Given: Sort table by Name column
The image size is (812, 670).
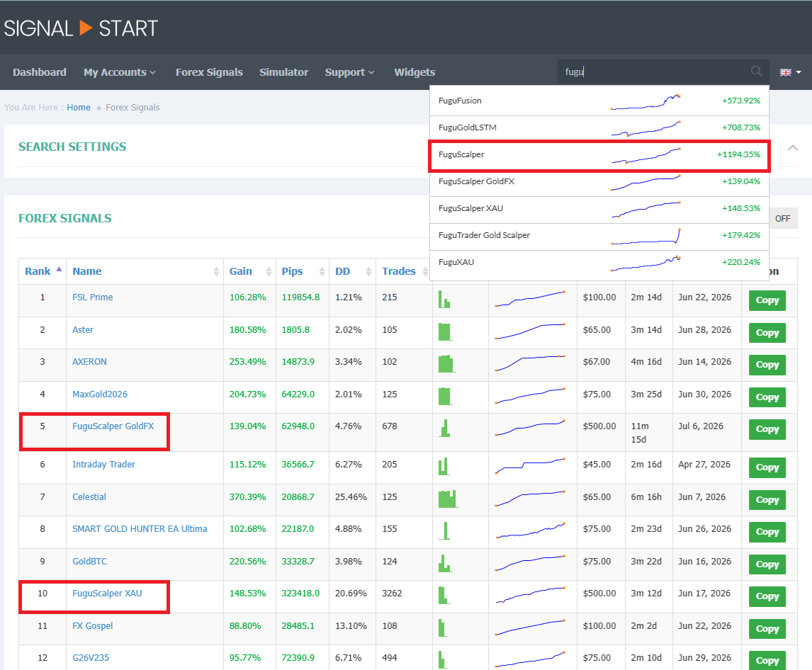Looking at the screenshot, I should coord(145,271).
